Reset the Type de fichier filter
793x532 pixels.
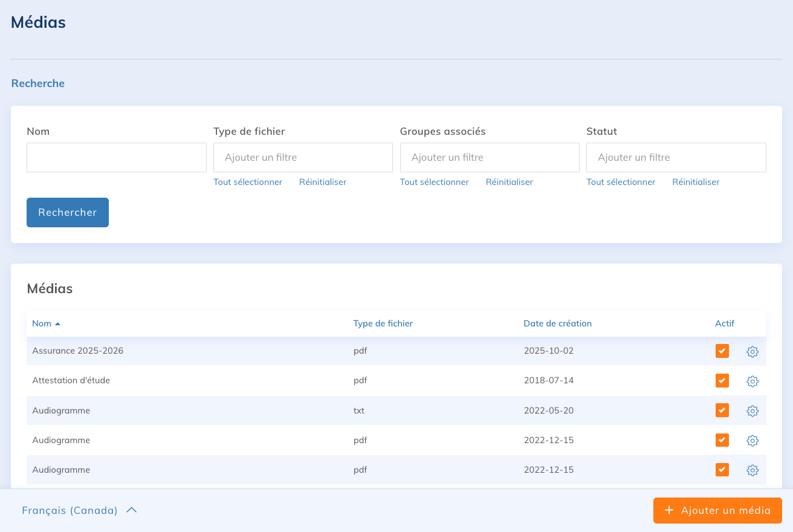[323, 182]
